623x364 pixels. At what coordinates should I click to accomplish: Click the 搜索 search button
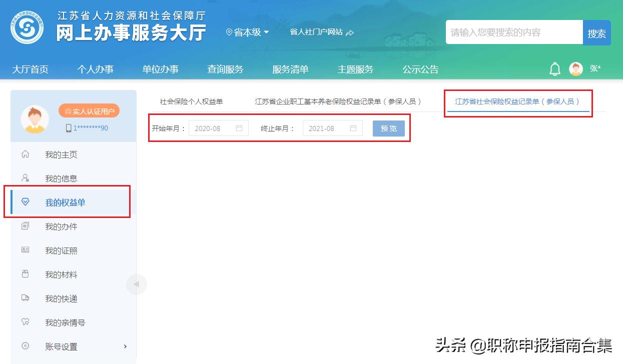tap(596, 32)
